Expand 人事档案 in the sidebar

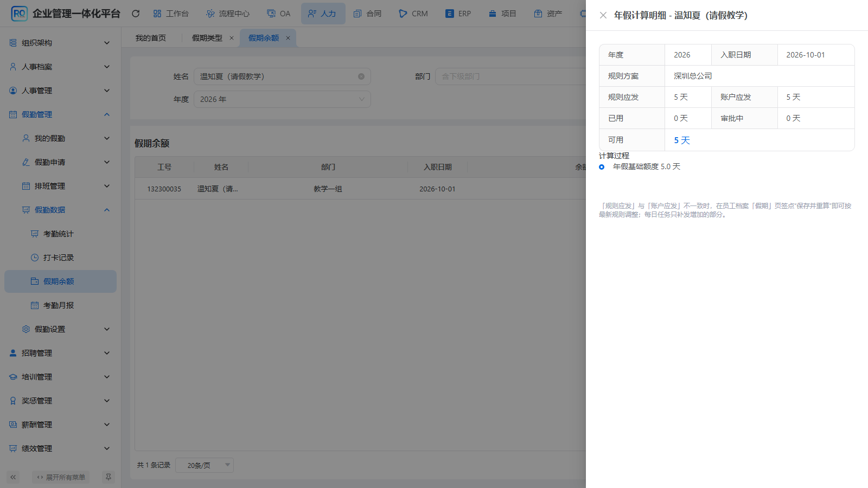(60, 67)
